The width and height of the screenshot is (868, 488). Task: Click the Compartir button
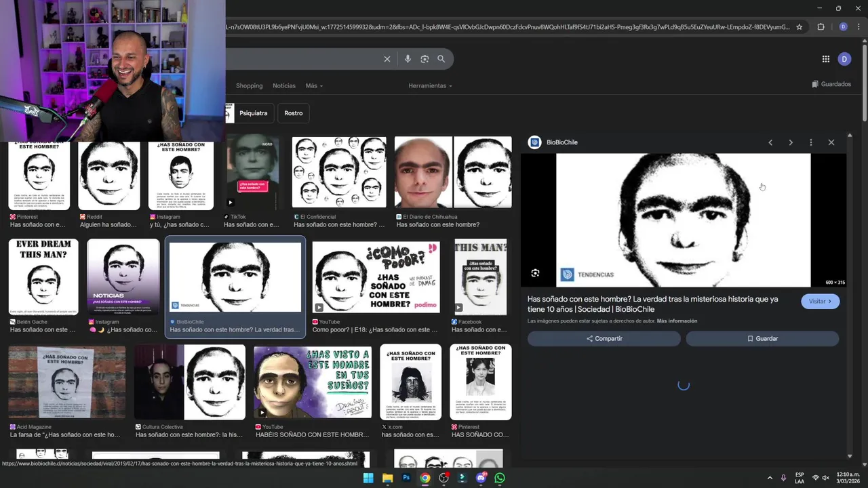pos(604,338)
